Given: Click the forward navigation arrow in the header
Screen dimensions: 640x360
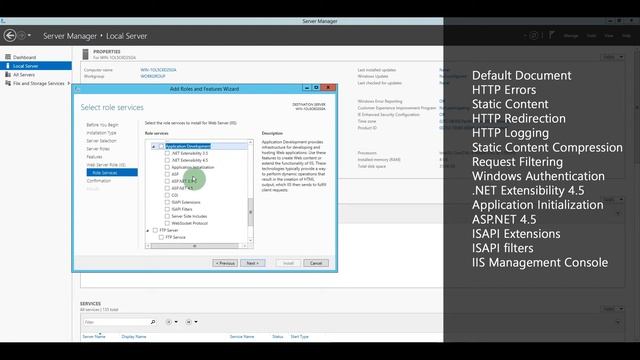Looking at the screenshot, I should 22,36.
